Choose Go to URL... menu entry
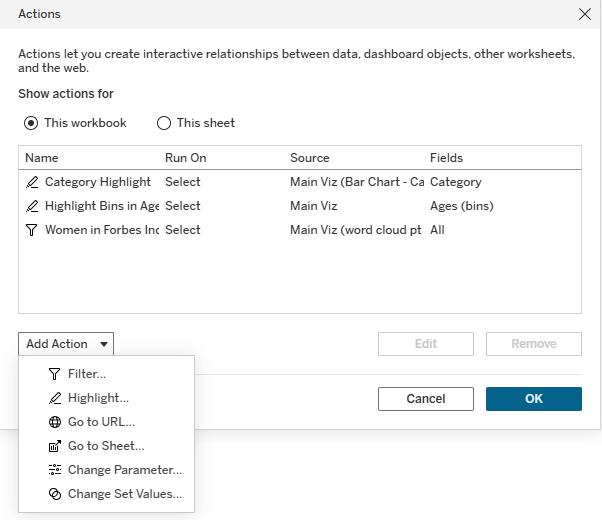The width and height of the screenshot is (602, 520). pos(101,422)
